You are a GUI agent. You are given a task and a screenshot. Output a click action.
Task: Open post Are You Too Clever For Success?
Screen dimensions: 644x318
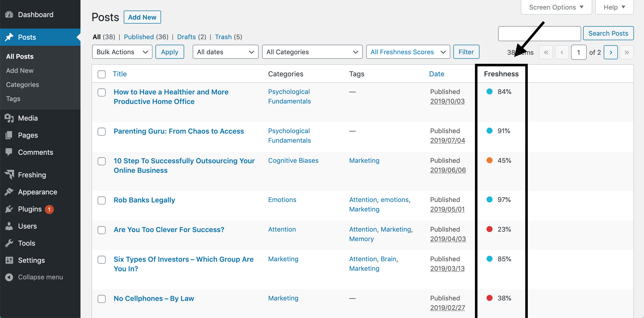tap(169, 230)
